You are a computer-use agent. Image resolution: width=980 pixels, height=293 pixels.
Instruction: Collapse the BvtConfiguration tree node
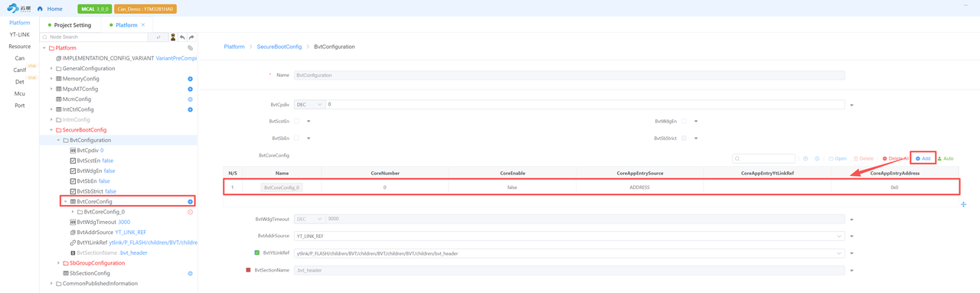pyautogui.click(x=58, y=140)
